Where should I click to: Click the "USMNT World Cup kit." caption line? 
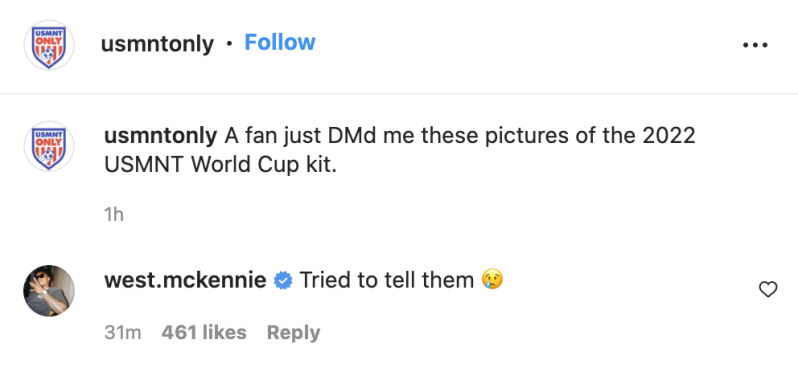pos(221,165)
